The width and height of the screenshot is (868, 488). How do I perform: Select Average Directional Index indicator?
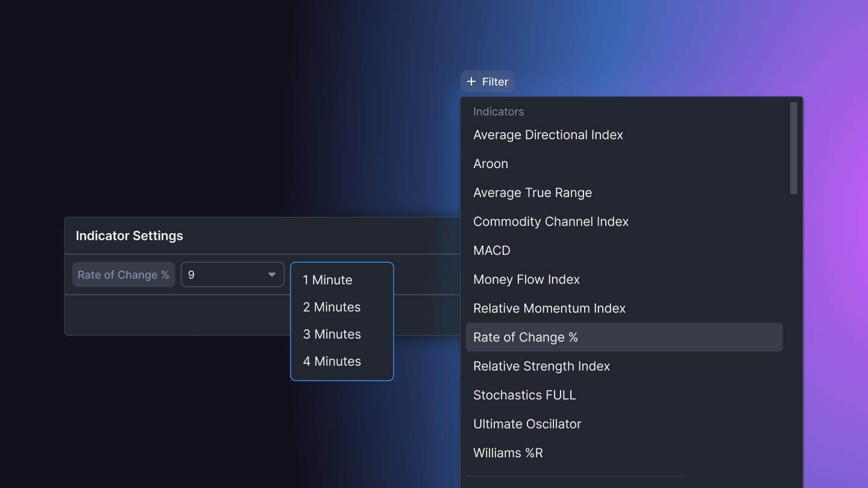tap(548, 135)
